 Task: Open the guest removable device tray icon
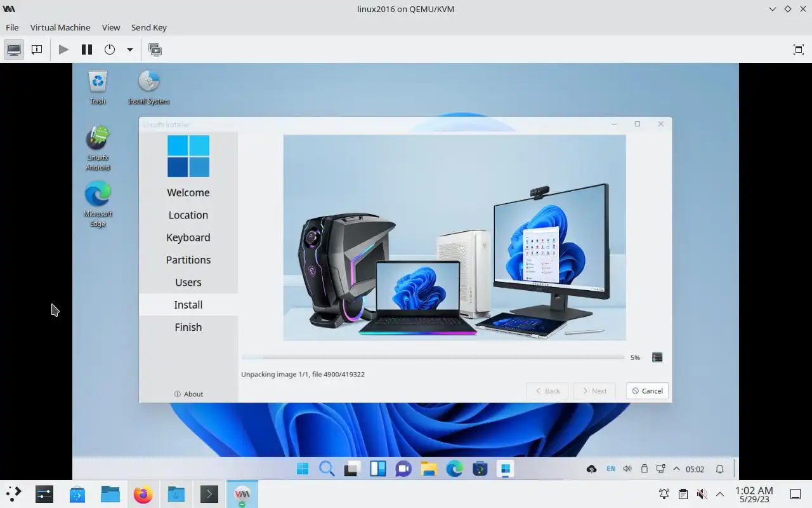point(645,469)
